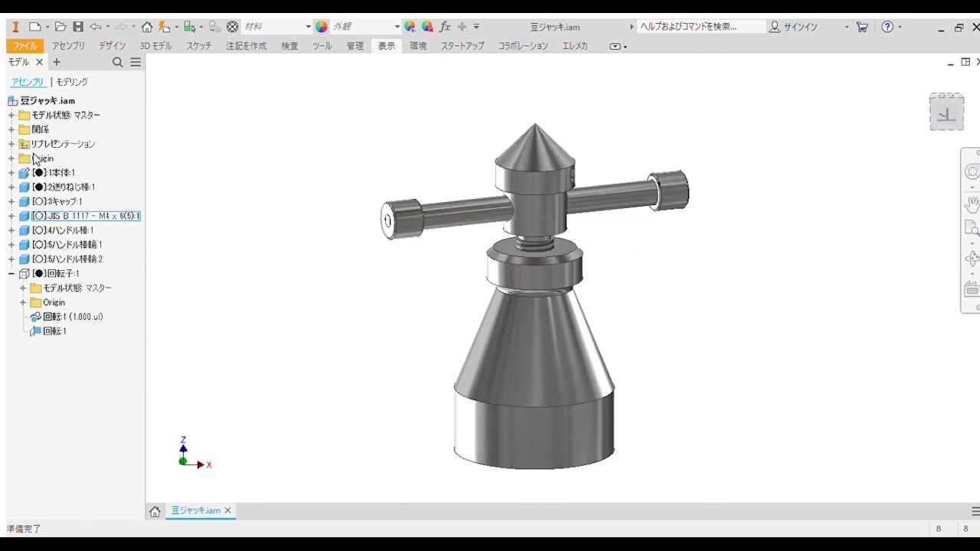Click the Orbit tool in navigation bar

(x=972, y=259)
